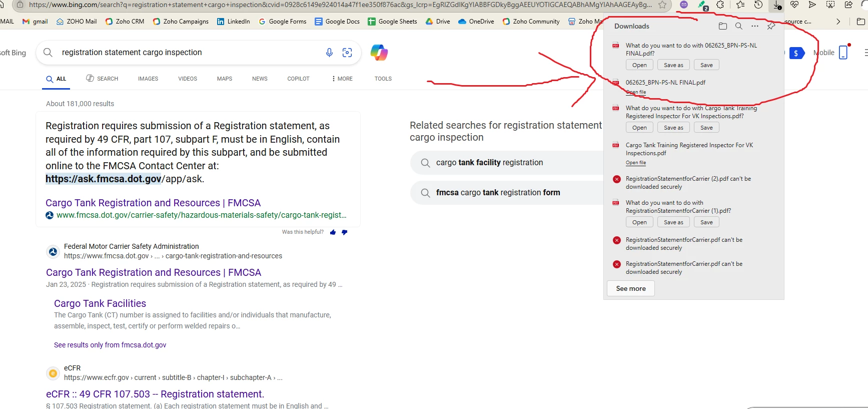Screen dimensions: 868x409
Task: Select the ALL results tab
Action: coord(56,79)
